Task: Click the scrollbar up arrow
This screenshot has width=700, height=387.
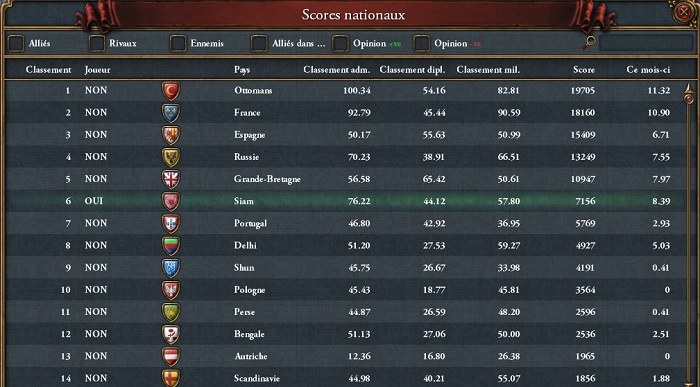Action: [x=688, y=87]
